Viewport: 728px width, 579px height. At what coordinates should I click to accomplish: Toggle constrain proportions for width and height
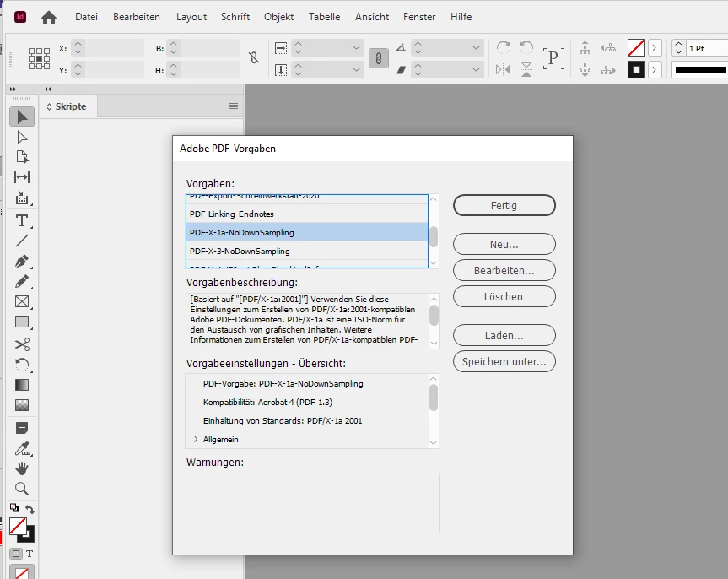coord(254,58)
